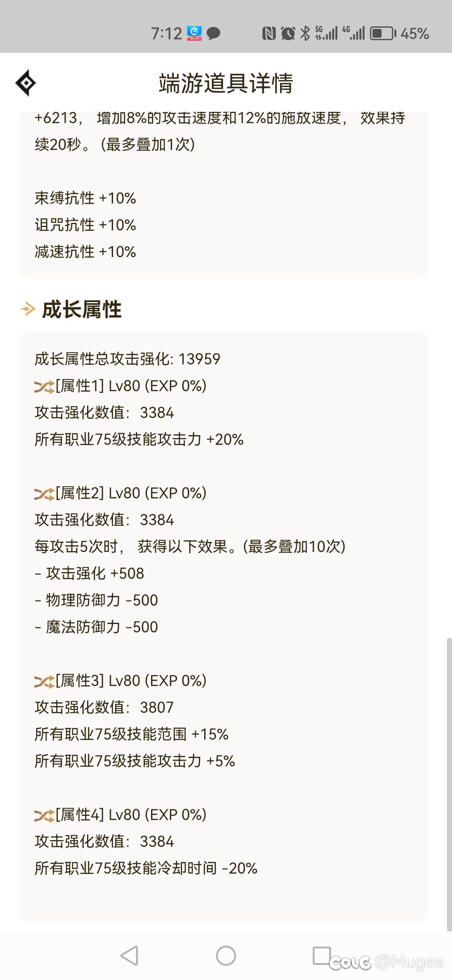Tap the shuffle icon beside 属性3
452x980 pixels.
click(x=44, y=681)
